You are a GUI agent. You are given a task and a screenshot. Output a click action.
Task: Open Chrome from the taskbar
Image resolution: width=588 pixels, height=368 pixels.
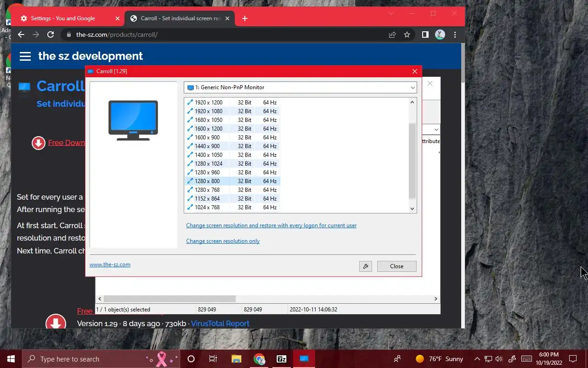259,359
